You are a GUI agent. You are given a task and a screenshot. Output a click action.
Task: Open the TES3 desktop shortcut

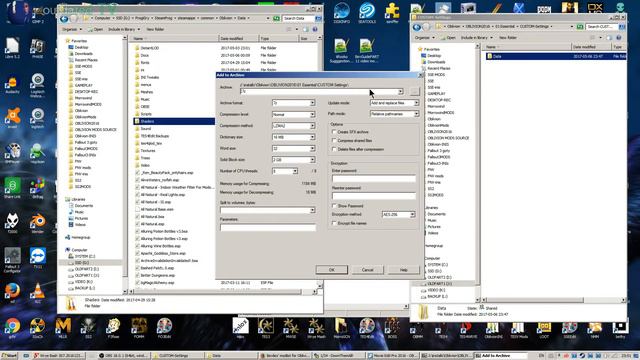coord(266,328)
